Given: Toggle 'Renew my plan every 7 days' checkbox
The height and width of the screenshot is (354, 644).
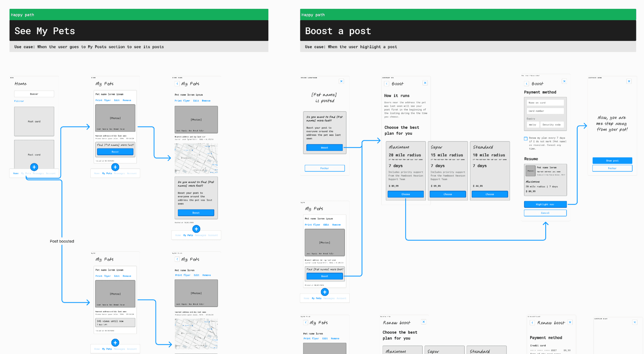Looking at the screenshot, I should click(526, 138).
